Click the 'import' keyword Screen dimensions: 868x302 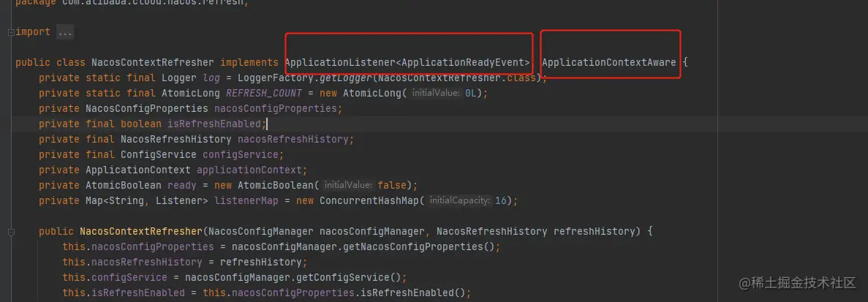point(33,32)
